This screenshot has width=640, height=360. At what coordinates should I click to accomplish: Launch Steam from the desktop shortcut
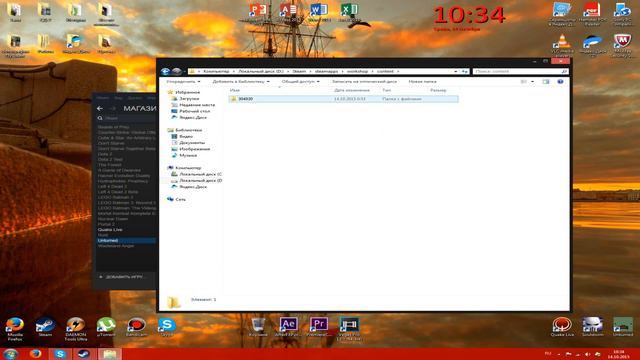[45, 327]
